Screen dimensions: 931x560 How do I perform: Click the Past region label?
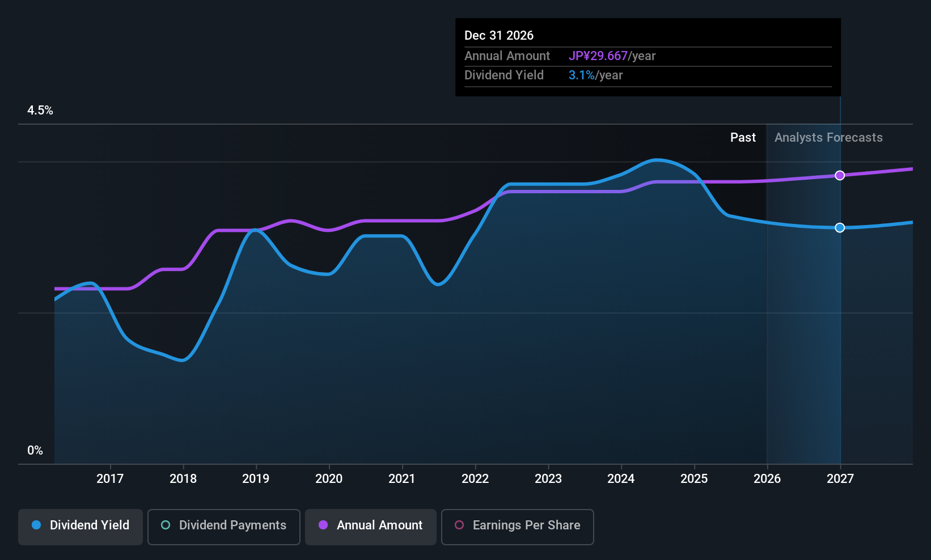click(743, 137)
